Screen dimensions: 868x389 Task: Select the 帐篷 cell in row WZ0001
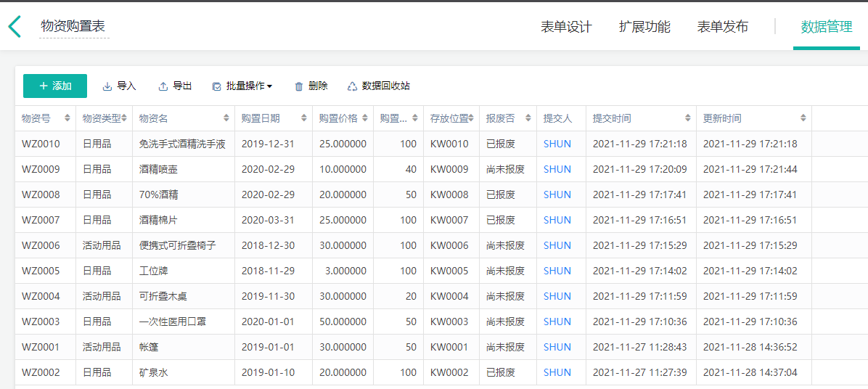[149, 347]
